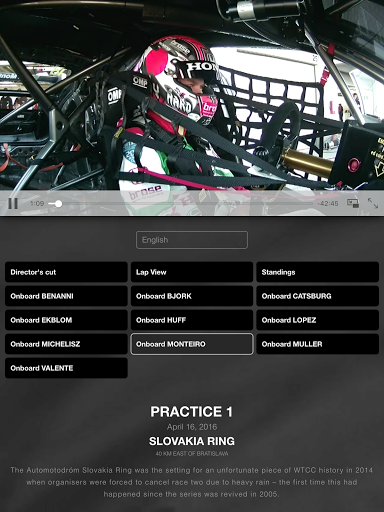Select Onboard BJORK camera

192,296
